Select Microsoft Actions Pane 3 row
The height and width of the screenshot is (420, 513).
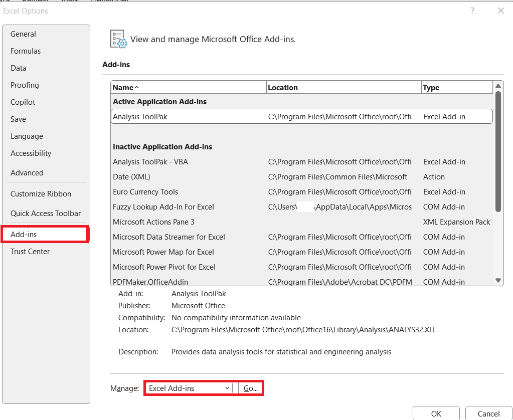coord(302,222)
